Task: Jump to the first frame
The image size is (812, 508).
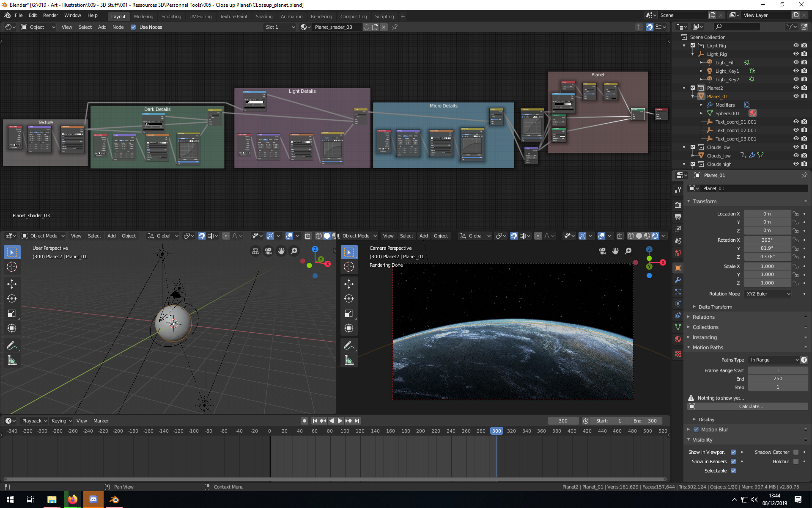Action: [x=314, y=421]
